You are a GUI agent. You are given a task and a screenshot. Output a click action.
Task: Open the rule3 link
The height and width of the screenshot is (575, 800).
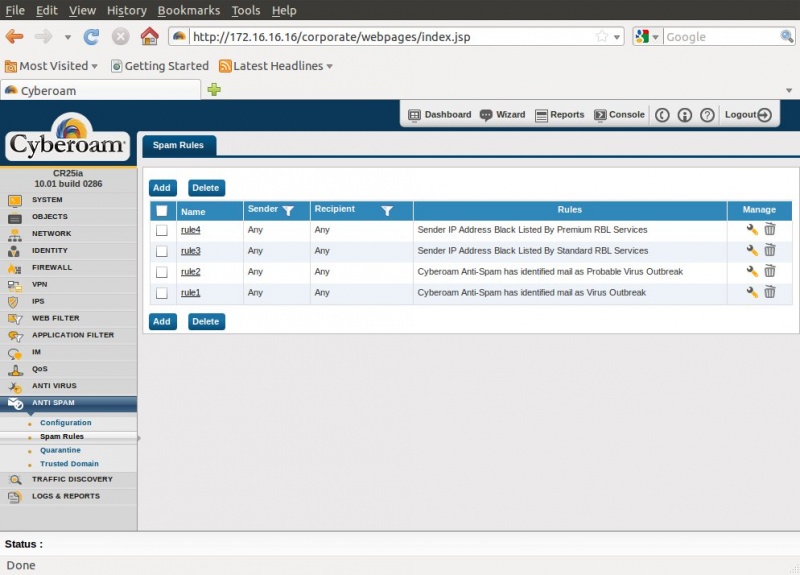pos(190,251)
